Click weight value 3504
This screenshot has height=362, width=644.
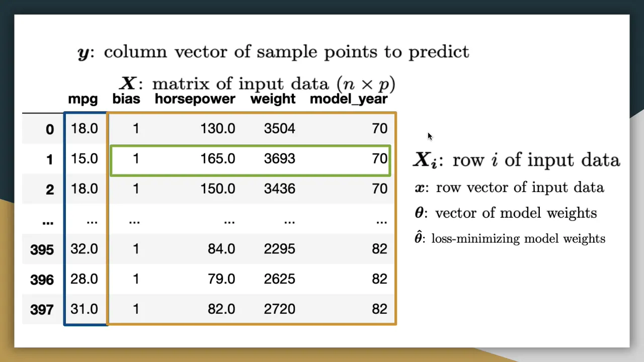(x=279, y=129)
